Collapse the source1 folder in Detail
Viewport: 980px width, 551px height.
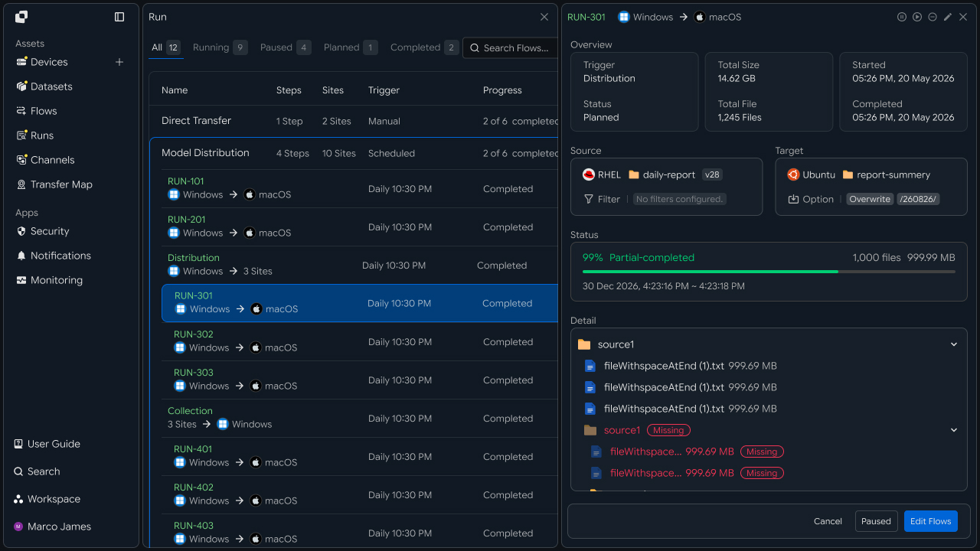click(x=954, y=344)
